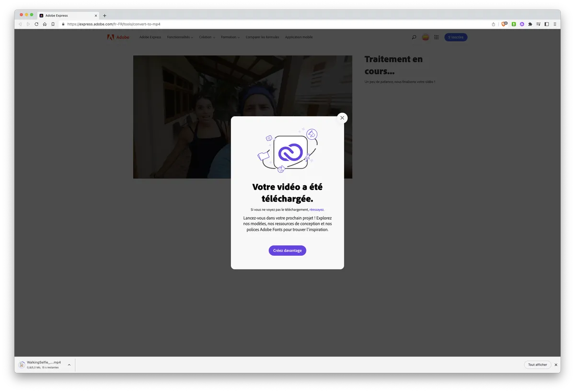Click the browser home icon
The height and width of the screenshot is (392, 575).
tap(45, 24)
